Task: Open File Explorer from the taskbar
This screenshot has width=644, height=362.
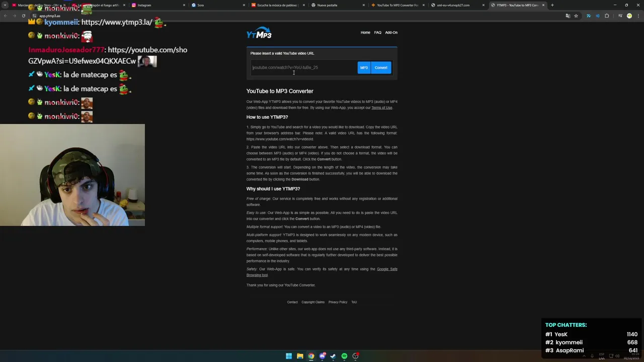Action: click(x=300, y=356)
